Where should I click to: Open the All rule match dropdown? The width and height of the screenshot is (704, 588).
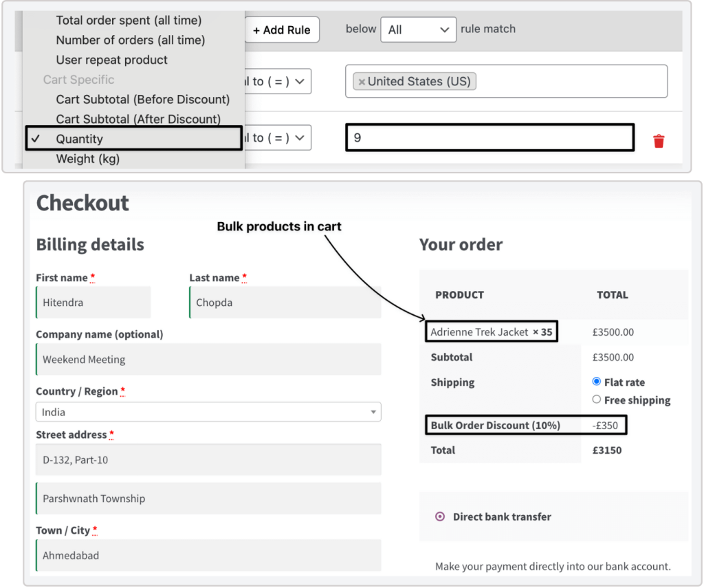pos(417,30)
